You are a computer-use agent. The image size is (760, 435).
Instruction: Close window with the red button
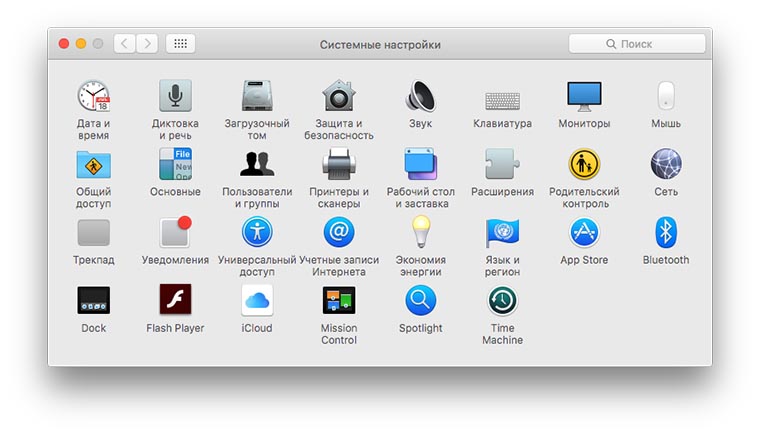click(x=63, y=44)
